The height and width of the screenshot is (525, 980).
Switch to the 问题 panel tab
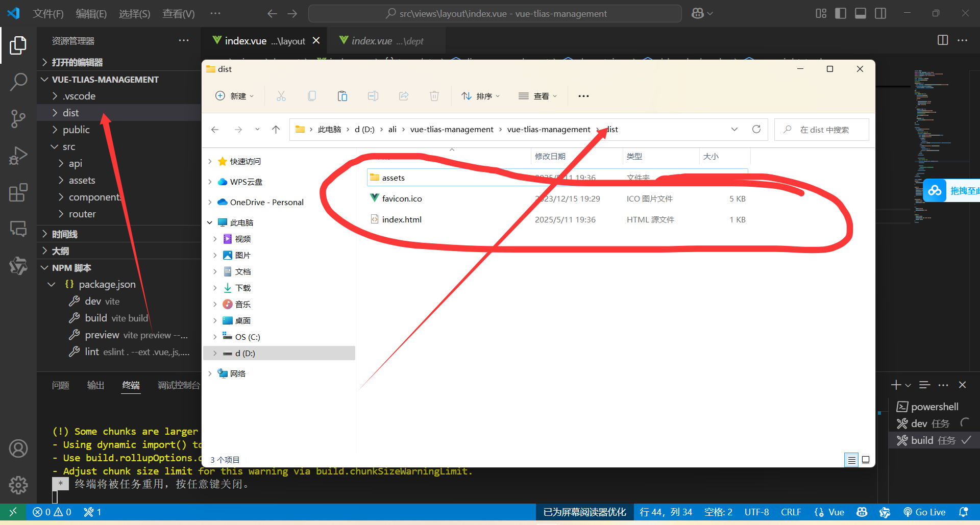point(60,385)
